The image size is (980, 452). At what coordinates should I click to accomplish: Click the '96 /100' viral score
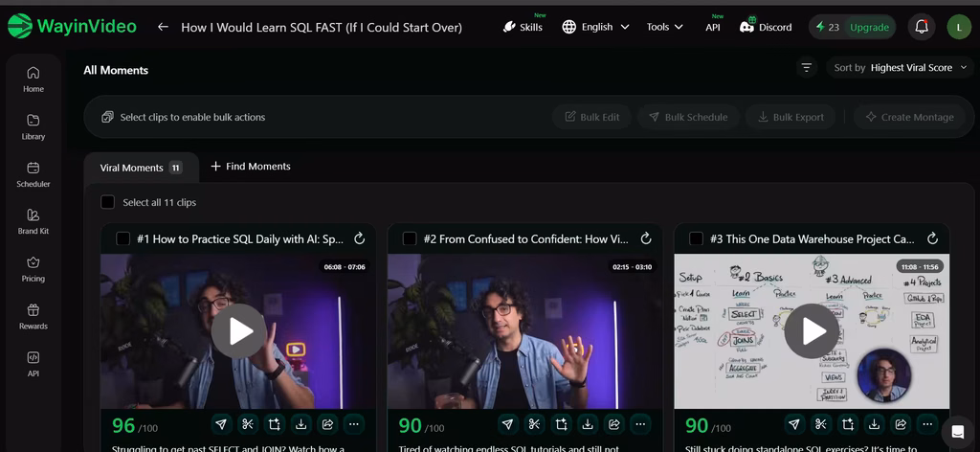[x=135, y=426]
